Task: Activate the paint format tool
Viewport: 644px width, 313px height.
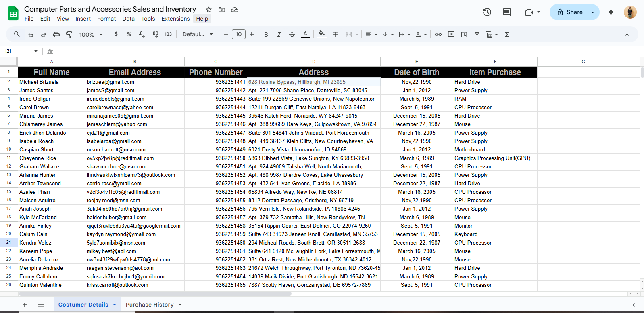Action: pos(69,35)
